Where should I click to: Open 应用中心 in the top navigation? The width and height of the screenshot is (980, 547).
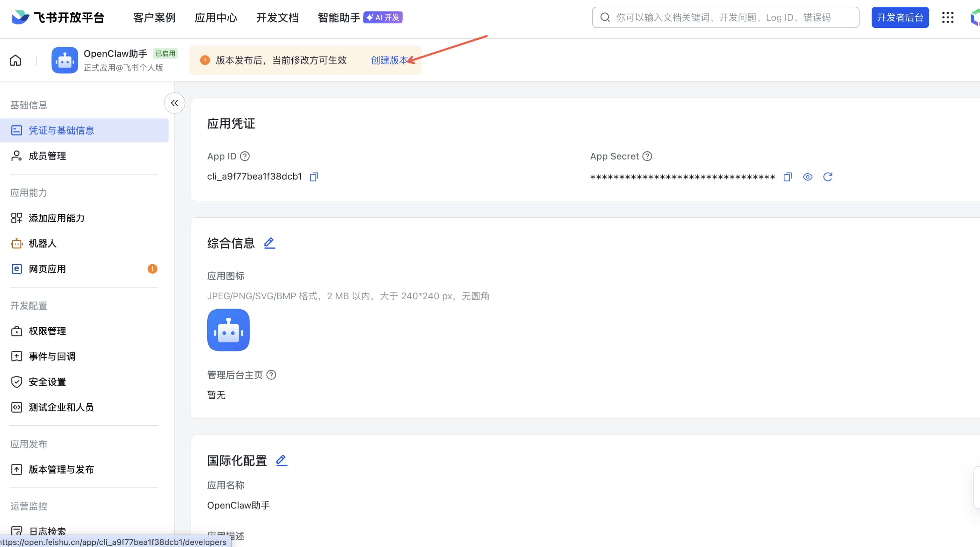pyautogui.click(x=216, y=17)
